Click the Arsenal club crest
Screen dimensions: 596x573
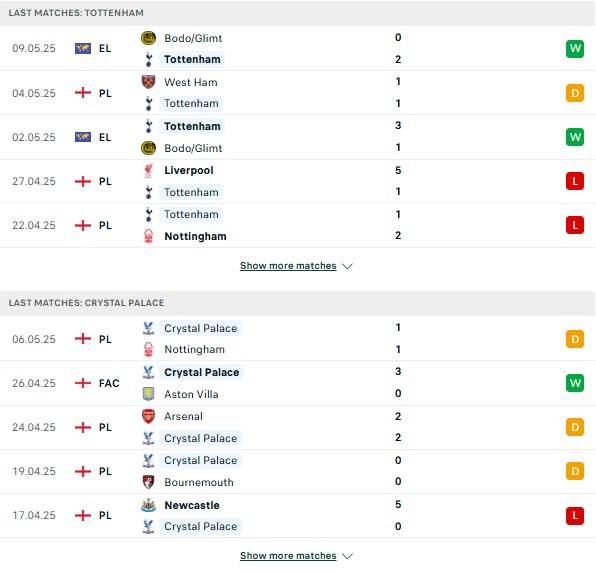[148, 416]
